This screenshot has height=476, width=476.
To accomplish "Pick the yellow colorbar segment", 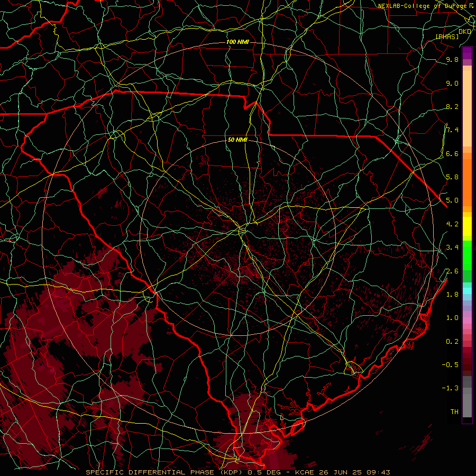I will click(467, 226).
